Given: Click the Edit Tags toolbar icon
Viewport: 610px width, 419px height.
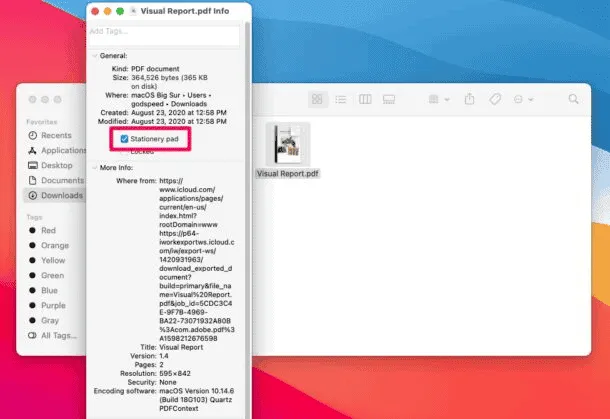Looking at the screenshot, I should (494, 99).
